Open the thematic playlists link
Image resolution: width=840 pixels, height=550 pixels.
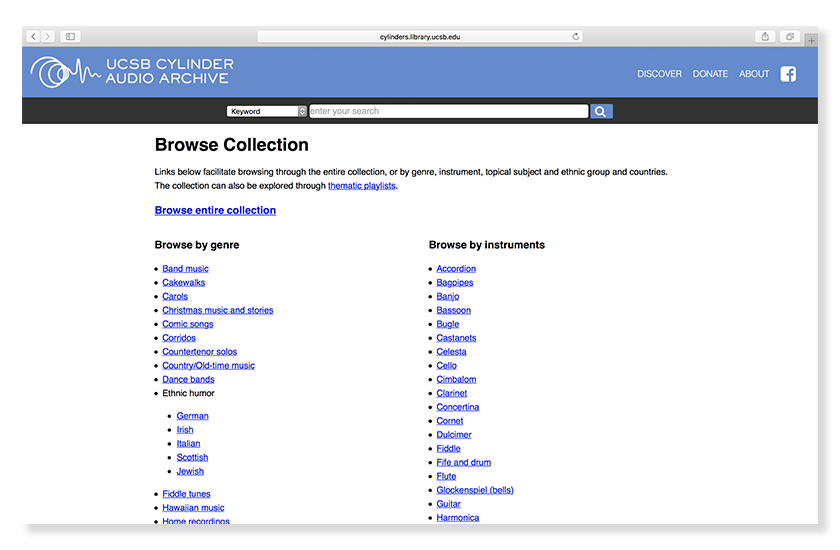pos(361,186)
